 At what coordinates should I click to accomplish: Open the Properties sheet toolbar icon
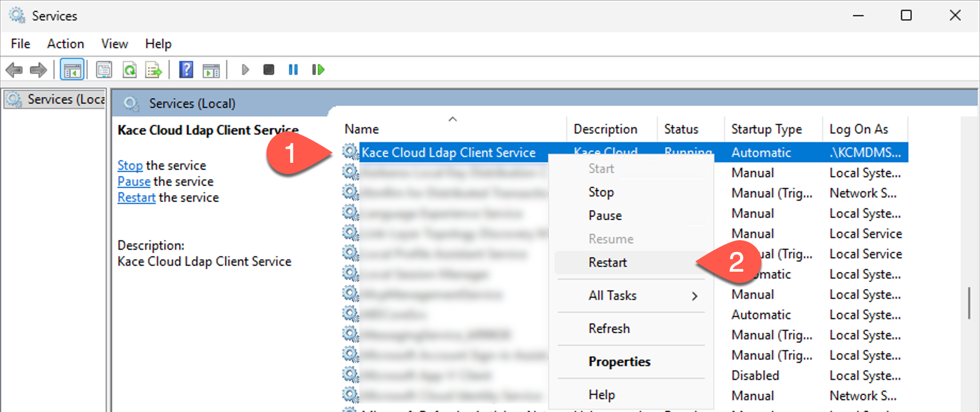pos(104,70)
